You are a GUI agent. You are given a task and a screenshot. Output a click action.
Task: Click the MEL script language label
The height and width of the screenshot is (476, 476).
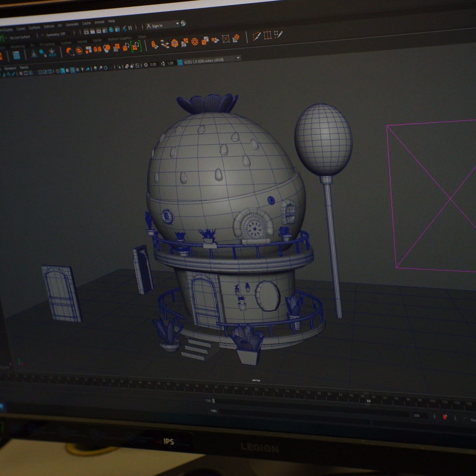(x=214, y=411)
